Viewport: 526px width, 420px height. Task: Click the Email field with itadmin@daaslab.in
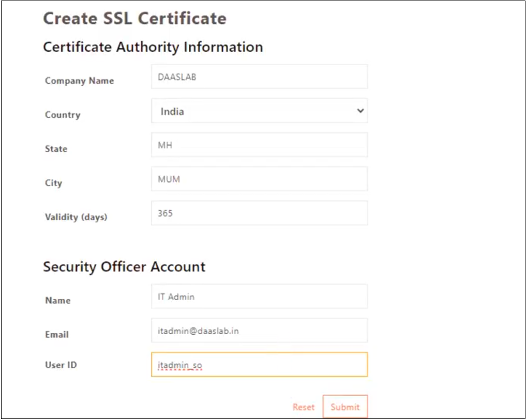click(x=259, y=331)
